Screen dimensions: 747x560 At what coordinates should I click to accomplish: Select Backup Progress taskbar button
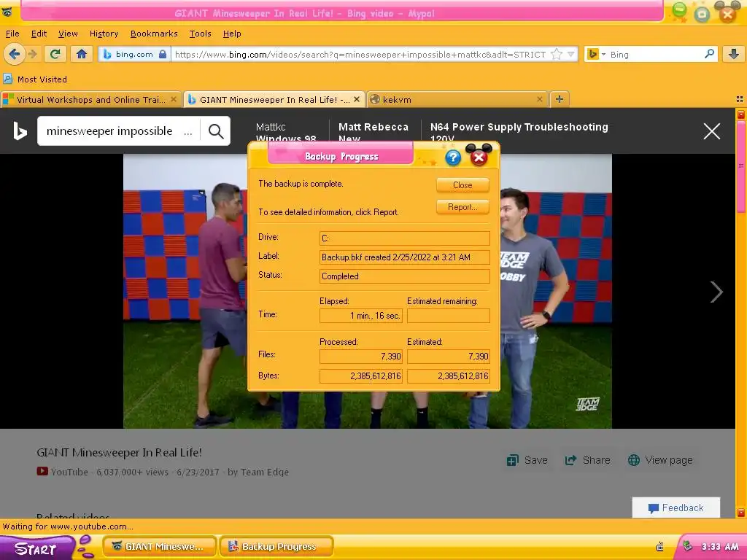(276, 547)
